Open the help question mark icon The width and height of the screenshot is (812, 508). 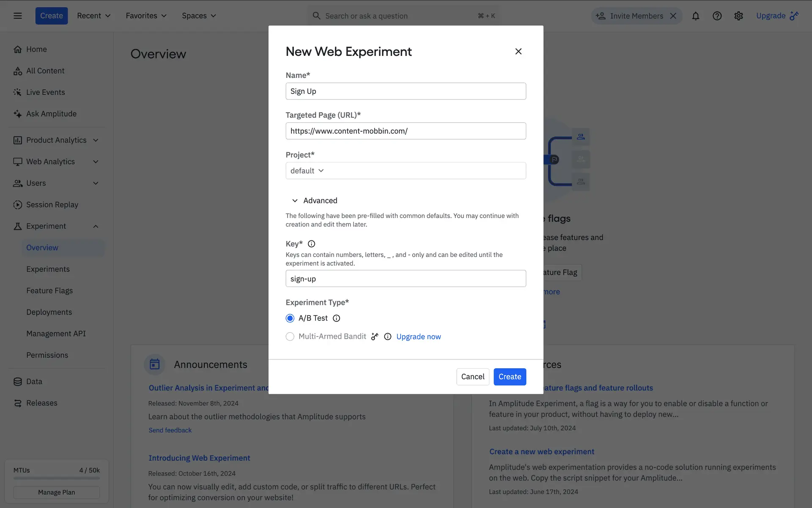pyautogui.click(x=717, y=16)
